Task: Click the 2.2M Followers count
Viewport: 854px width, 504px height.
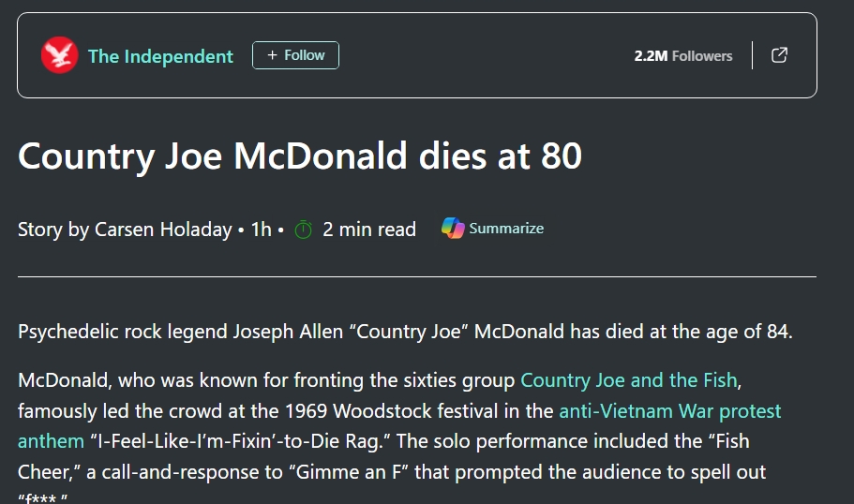Action: [682, 56]
